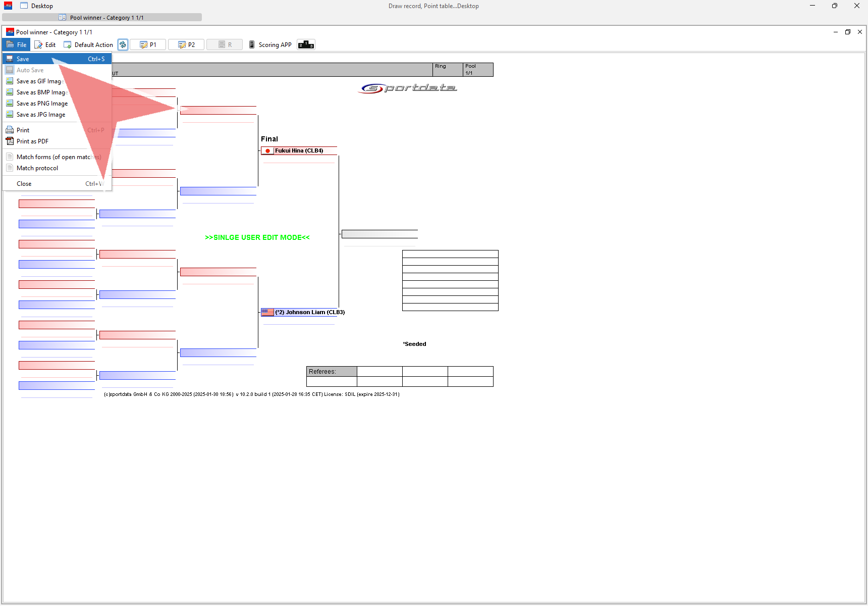Select Save in the File menu
868x606 pixels.
click(57, 59)
